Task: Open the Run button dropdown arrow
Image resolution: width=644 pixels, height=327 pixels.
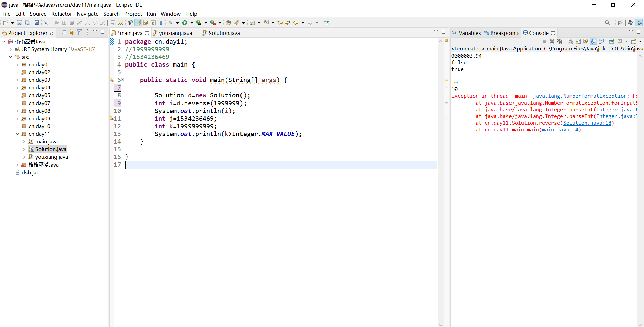Action: (x=192, y=23)
